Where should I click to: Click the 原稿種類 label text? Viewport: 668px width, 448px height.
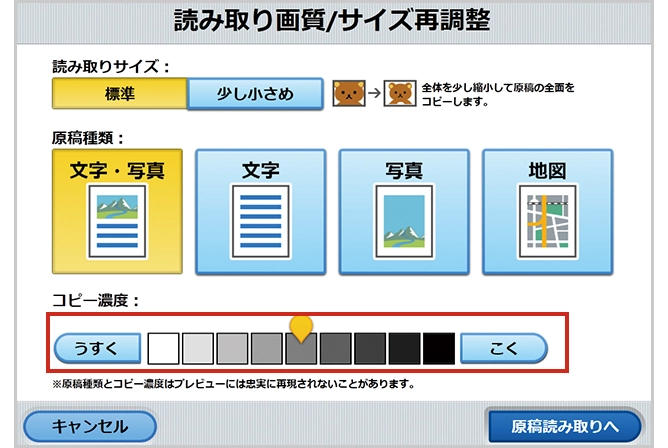click(x=88, y=138)
